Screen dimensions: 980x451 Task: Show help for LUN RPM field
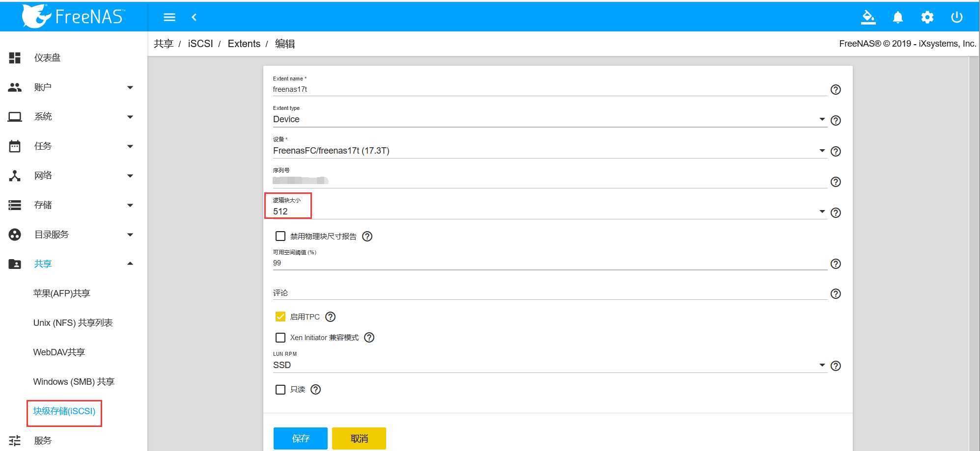835,366
